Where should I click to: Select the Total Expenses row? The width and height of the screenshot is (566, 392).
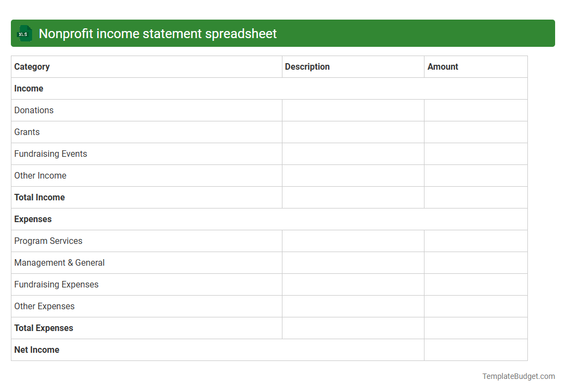pyautogui.click(x=44, y=328)
